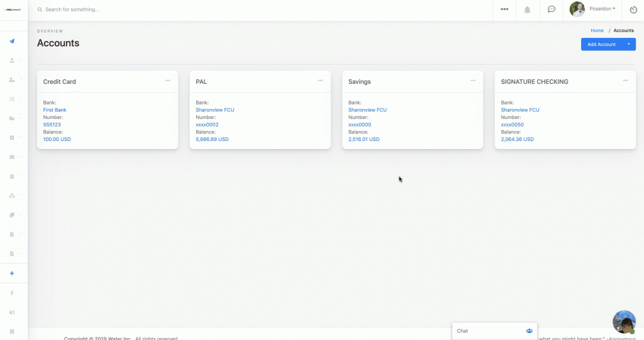
Task: Click the stacked copies icon in sidebar
Action: (x=12, y=215)
